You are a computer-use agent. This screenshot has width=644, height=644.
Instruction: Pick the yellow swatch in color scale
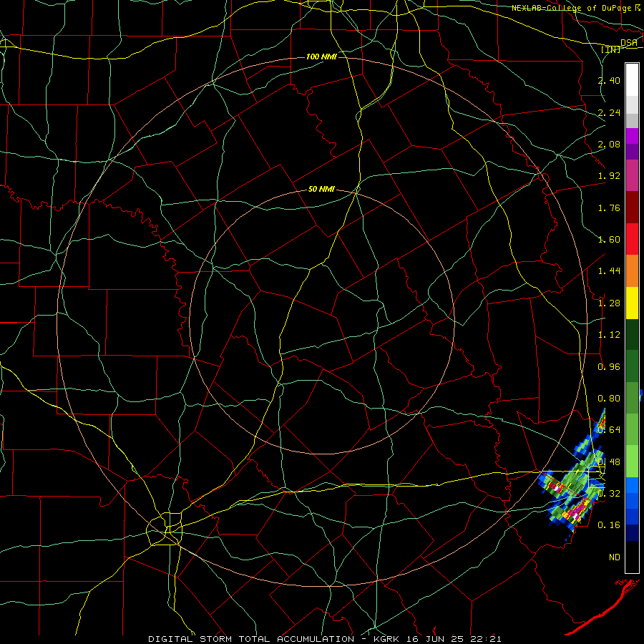(632, 303)
